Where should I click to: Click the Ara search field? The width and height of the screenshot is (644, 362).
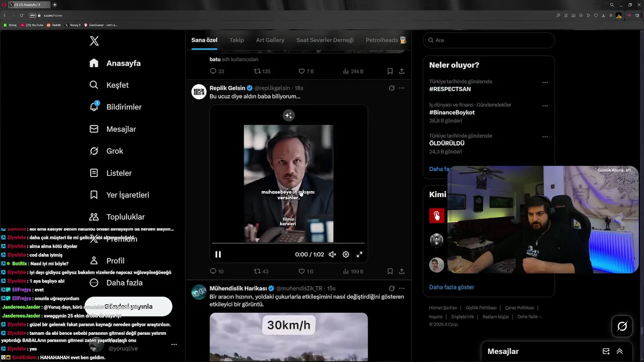tap(489, 40)
